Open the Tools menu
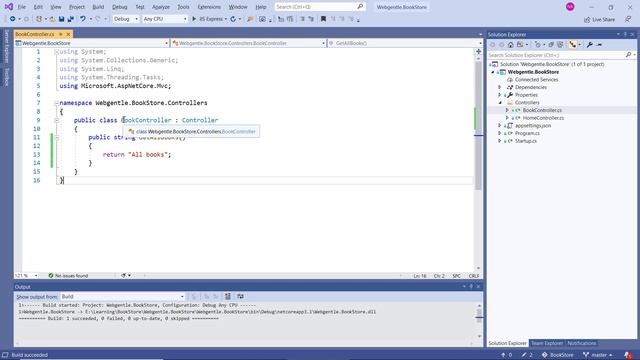640x360 pixels. point(183,7)
